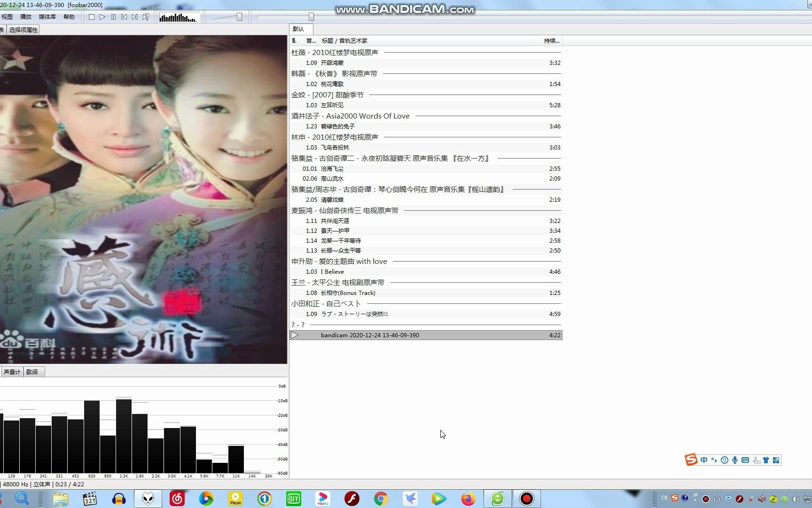Image resolution: width=812 pixels, height=508 pixels.
Task: Open the Sogou emoji smiley panel
Action: click(x=724, y=460)
